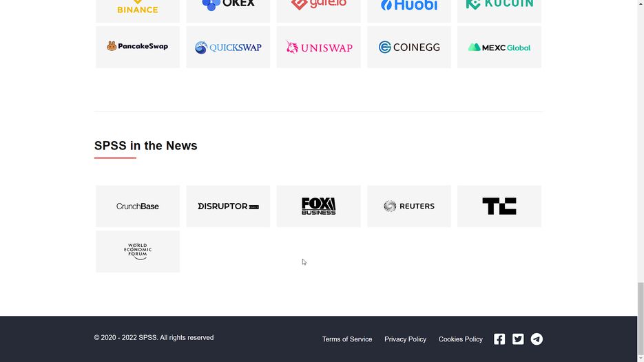
Task: Open the QuickSwap logo tile
Action: [228, 47]
